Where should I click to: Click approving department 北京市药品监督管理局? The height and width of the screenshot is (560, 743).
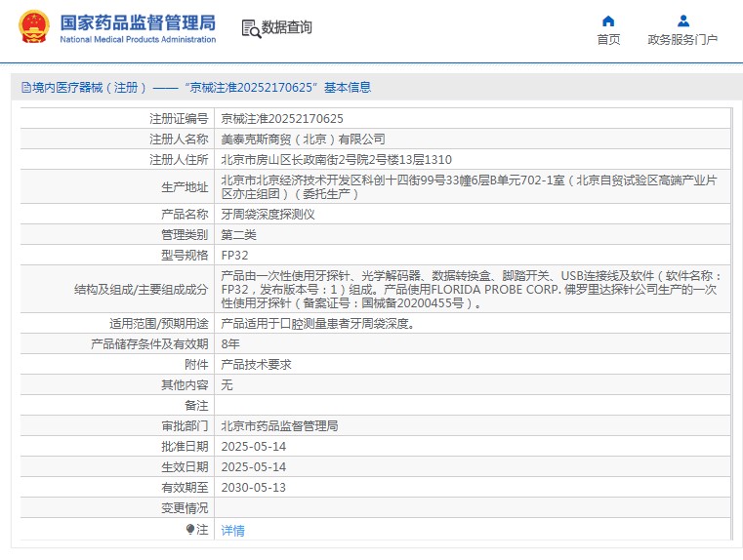(279, 425)
